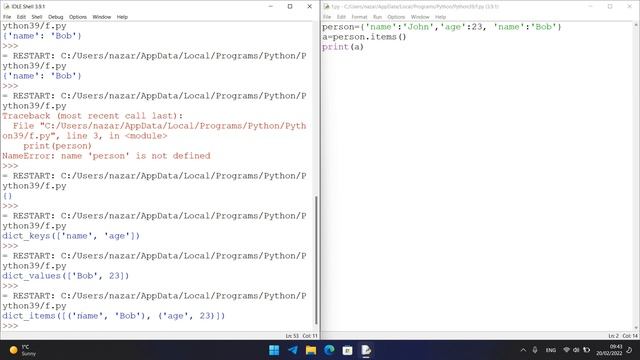
Task: Click the last >>> prompt line in shell
Action: coord(10,326)
